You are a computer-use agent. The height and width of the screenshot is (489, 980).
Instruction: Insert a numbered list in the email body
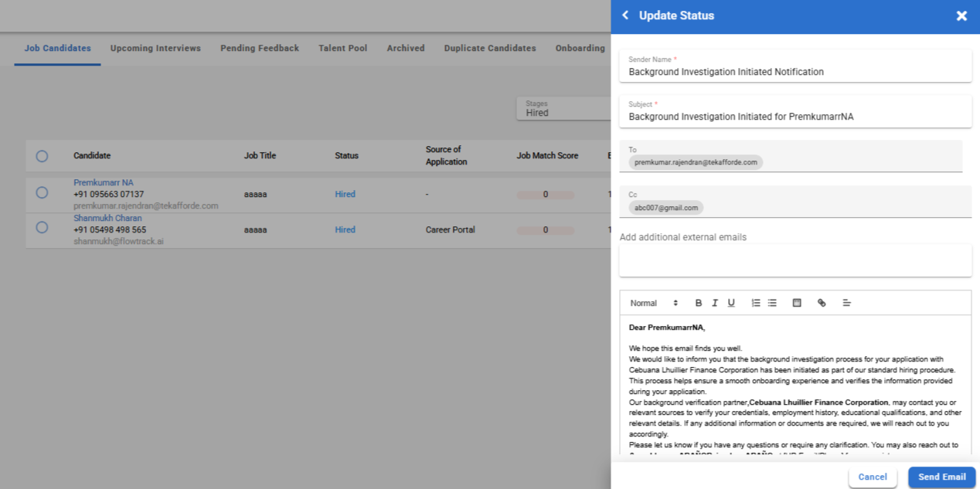coord(756,303)
